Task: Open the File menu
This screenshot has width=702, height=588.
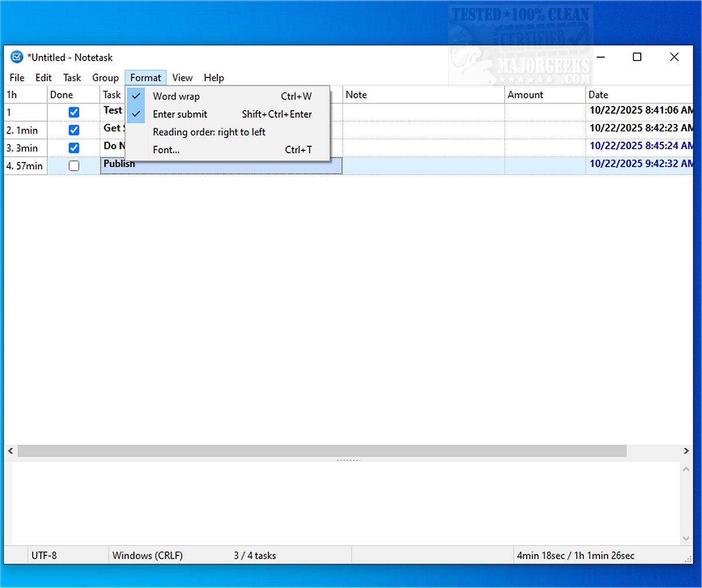Action: pos(17,78)
